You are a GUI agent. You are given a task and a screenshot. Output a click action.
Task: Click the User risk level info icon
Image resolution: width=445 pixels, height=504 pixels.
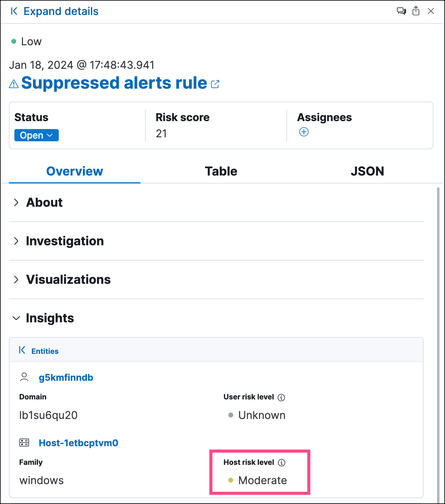click(281, 397)
